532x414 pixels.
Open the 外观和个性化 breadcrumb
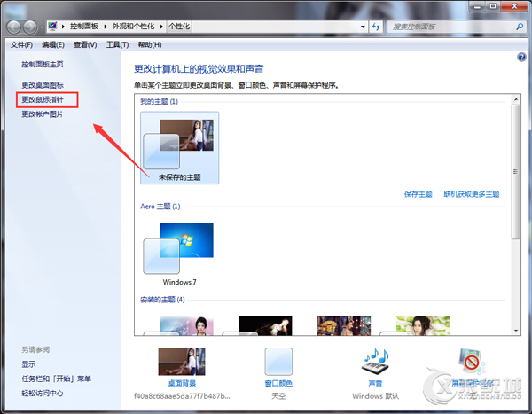click(x=133, y=27)
